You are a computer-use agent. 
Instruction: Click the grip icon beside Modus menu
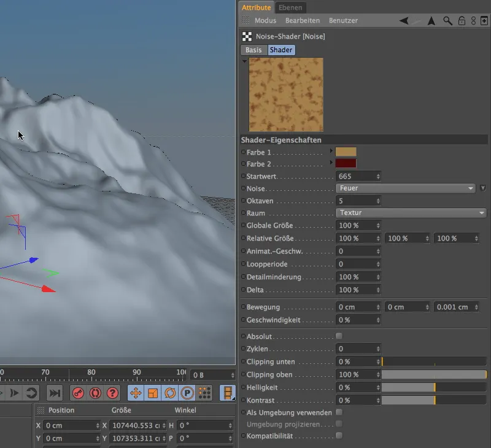tap(245, 20)
